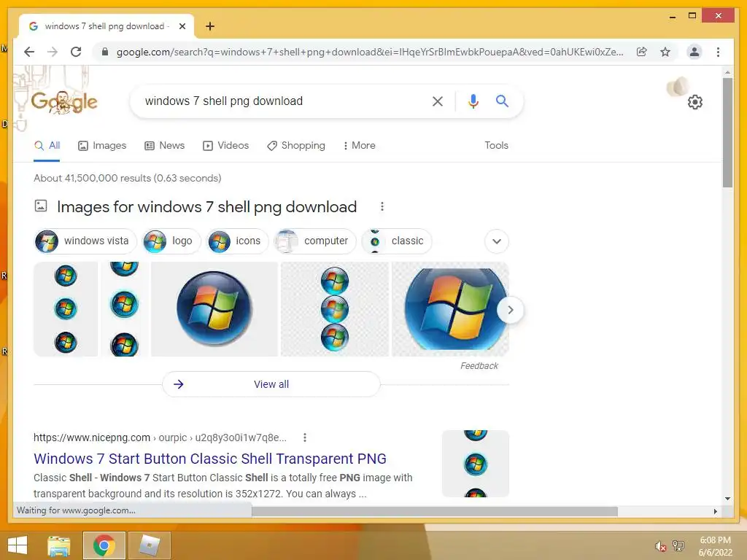Screen dimensions: 747x560
Task: Click the blue magnifier search button
Action: (x=502, y=101)
